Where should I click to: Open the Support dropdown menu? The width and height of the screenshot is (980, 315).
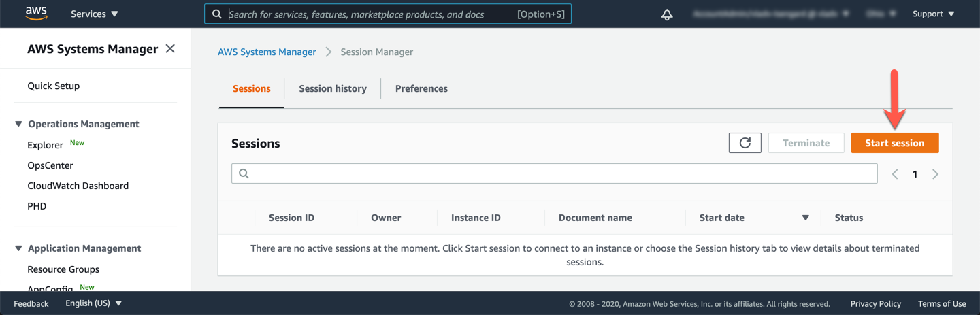pyautogui.click(x=933, y=14)
